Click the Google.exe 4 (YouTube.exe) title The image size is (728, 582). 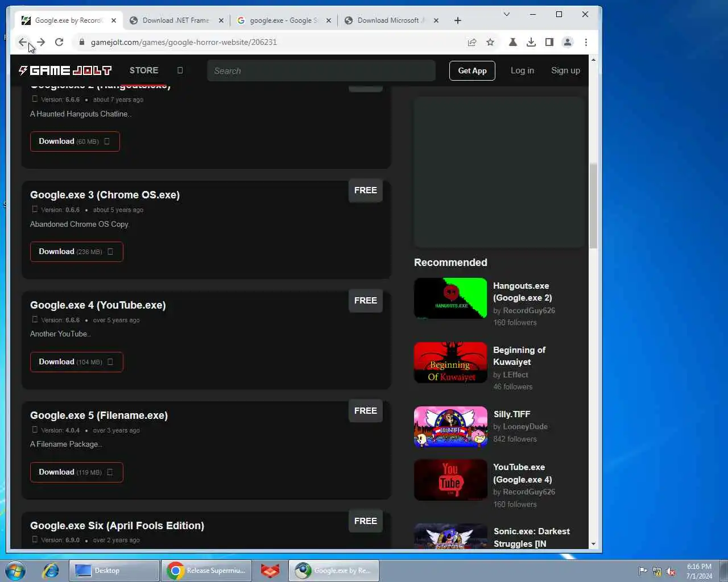point(98,305)
